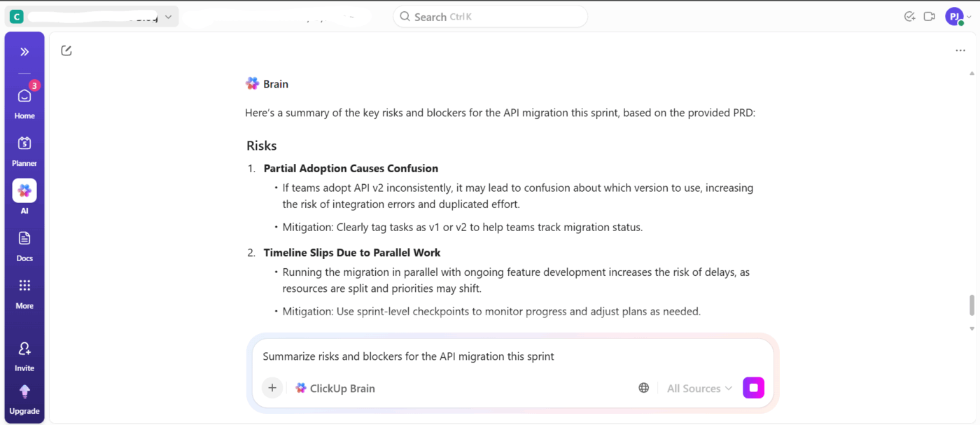The width and height of the screenshot is (980, 425).
Task: Toggle web search with the globe icon
Action: pos(643,387)
